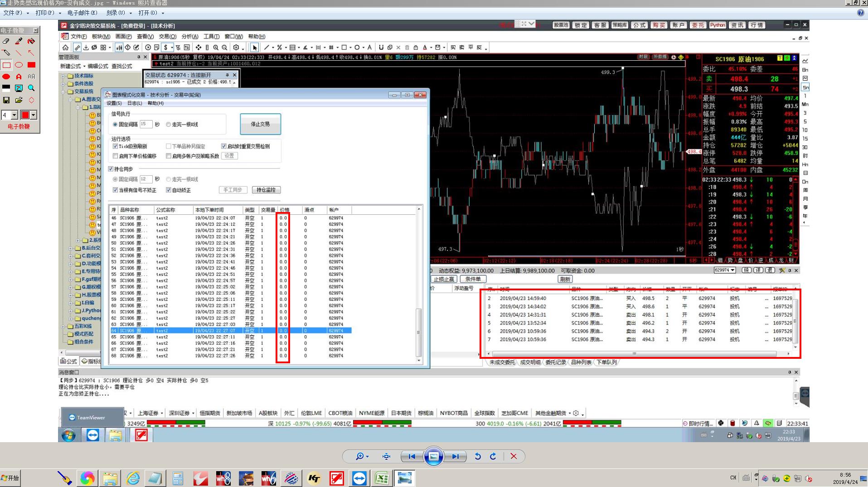868x487 pixels.
Task: Select 走完一根K线 radio under 信号执行
Action: (x=168, y=124)
